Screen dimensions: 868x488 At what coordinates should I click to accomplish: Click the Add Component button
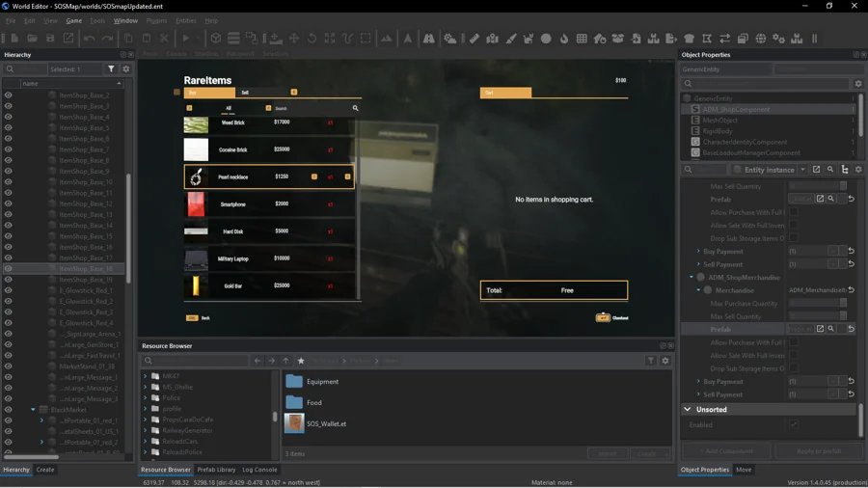(725, 451)
